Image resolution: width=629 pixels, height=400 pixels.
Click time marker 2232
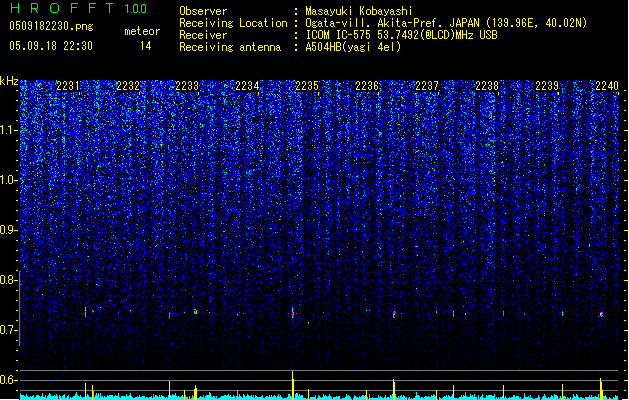tap(128, 86)
